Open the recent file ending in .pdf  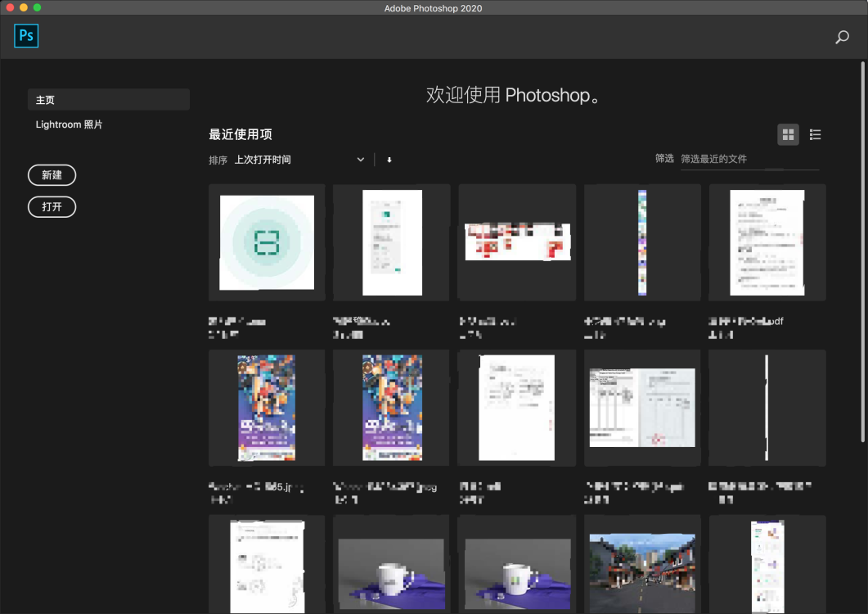[767, 242]
